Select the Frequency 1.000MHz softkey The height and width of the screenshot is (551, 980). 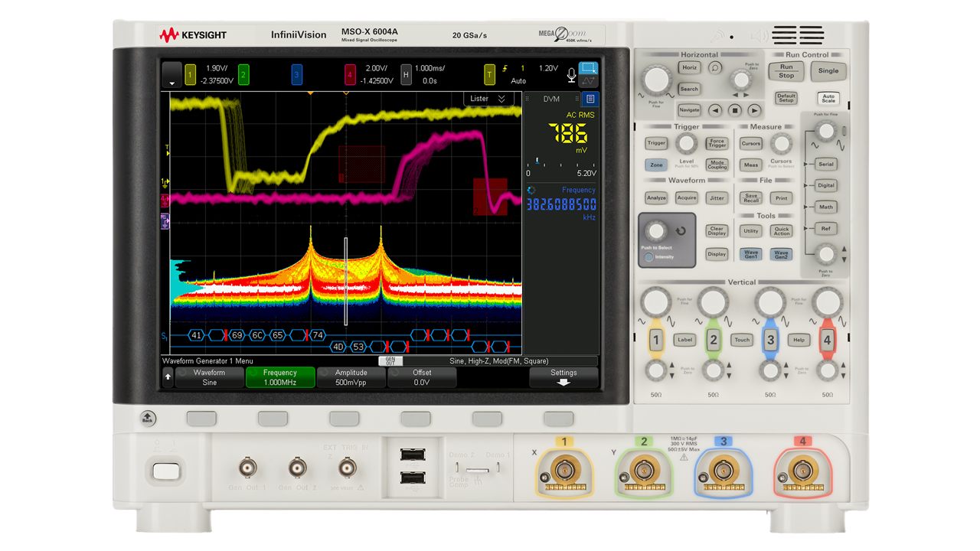click(x=280, y=377)
